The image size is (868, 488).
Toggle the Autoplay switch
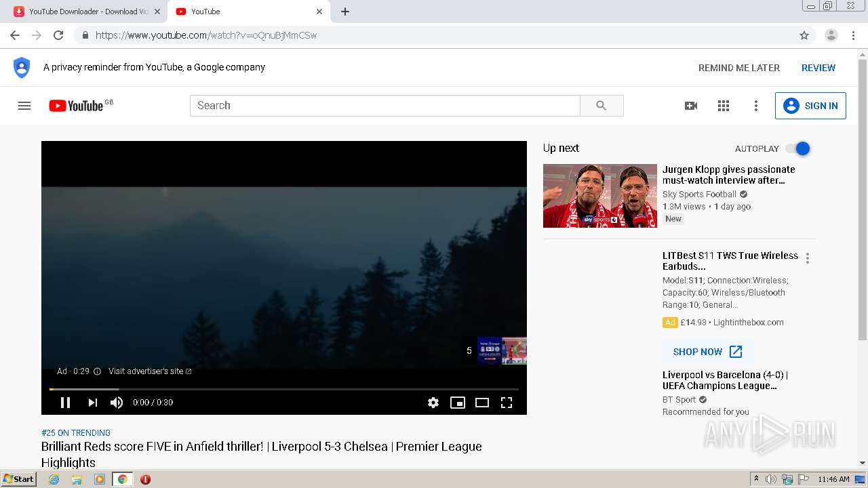pos(798,148)
